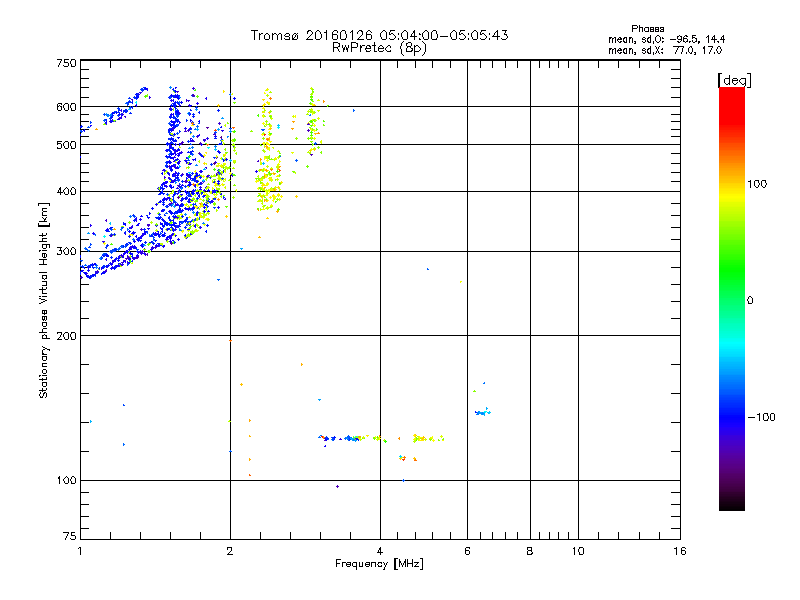This screenshot has width=800, height=600.
Task: Click the y-axis tick label '400'
Action: [66, 191]
